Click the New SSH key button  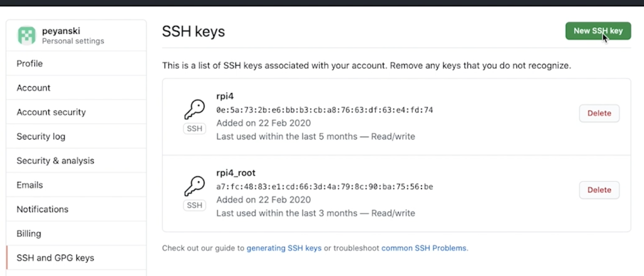point(598,31)
